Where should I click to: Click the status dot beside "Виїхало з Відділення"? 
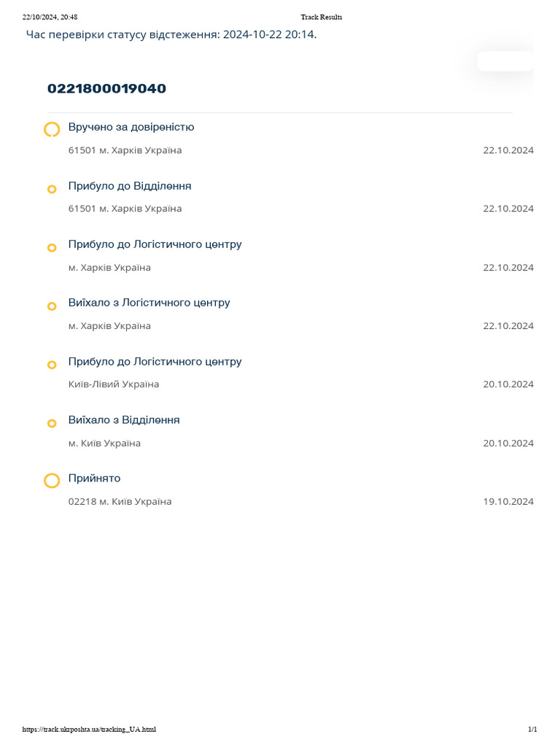coord(52,423)
